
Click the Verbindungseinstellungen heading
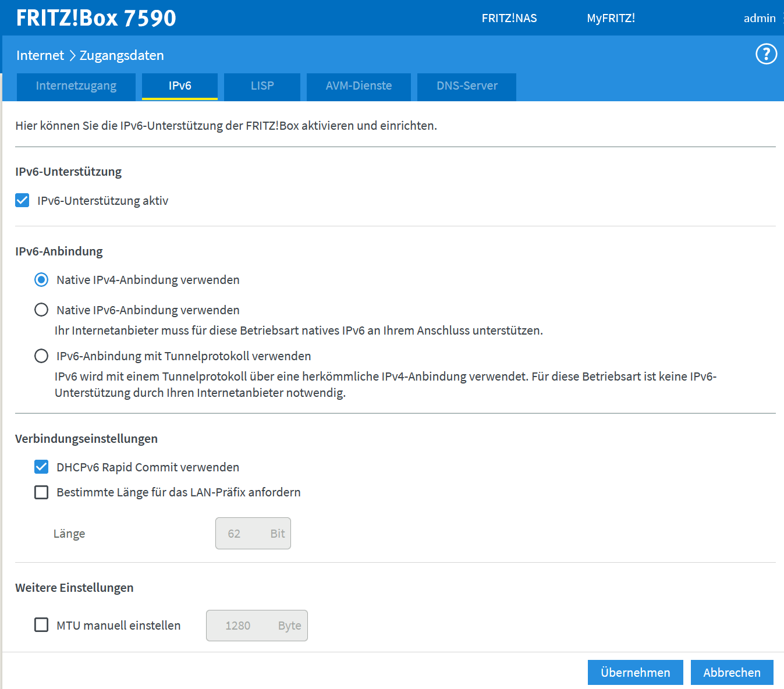(x=86, y=439)
